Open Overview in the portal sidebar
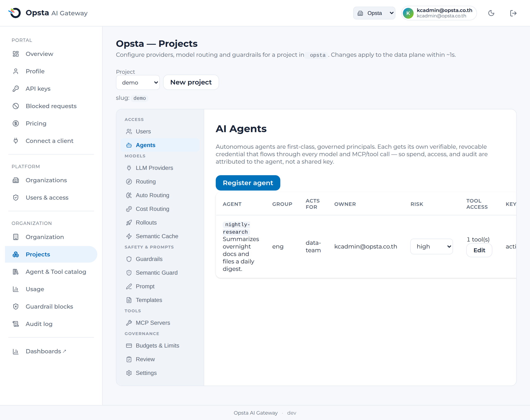 point(51,54)
